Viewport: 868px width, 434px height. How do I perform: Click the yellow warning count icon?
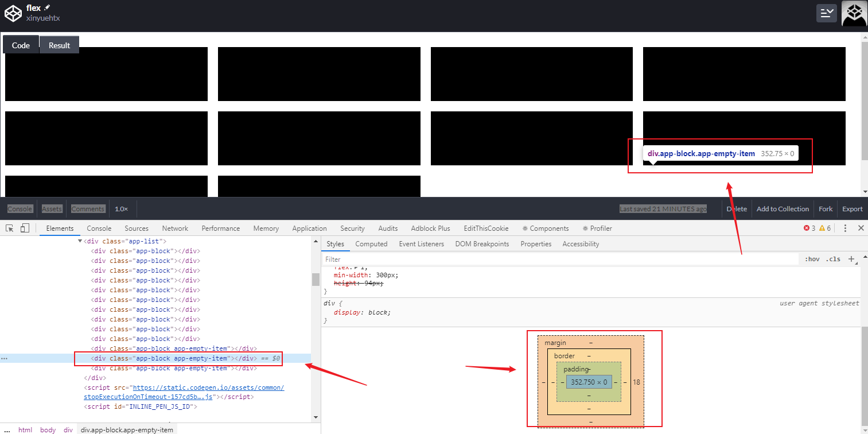(822, 228)
